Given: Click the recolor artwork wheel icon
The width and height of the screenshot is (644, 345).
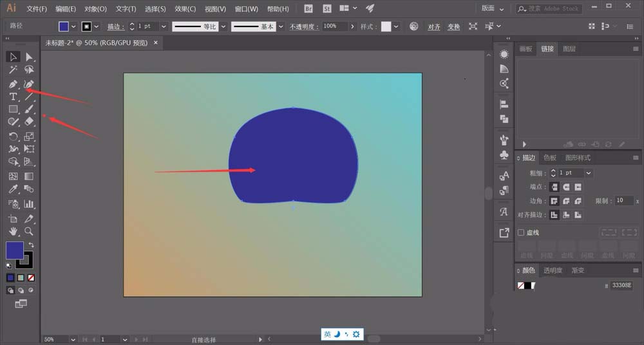Looking at the screenshot, I should (414, 26).
